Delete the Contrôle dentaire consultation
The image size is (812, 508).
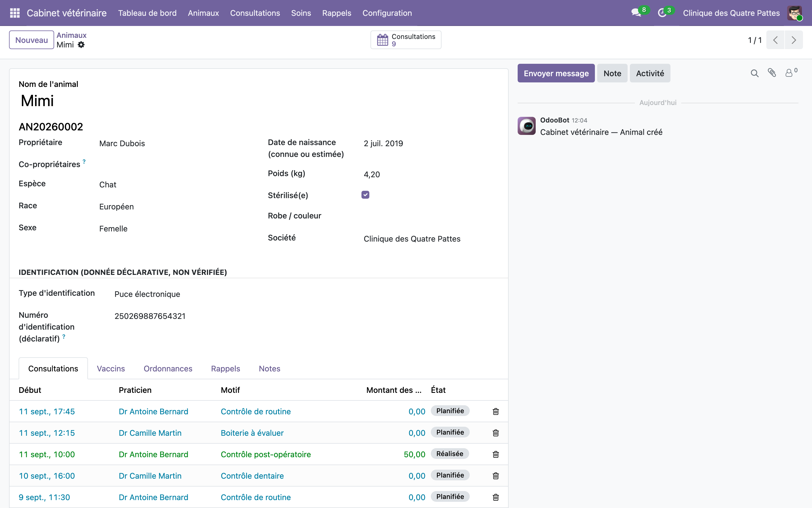click(496, 476)
